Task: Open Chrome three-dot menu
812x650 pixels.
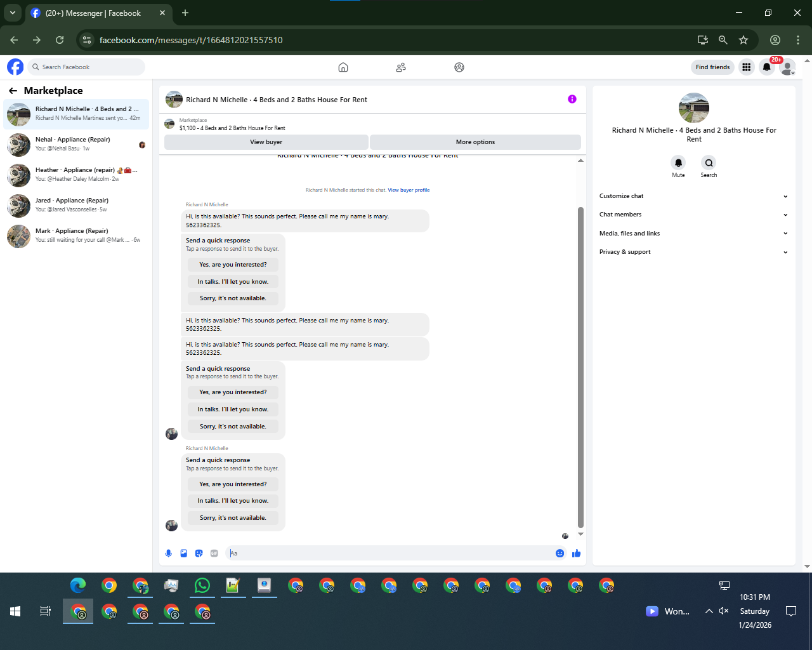Action: click(x=798, y=40)
